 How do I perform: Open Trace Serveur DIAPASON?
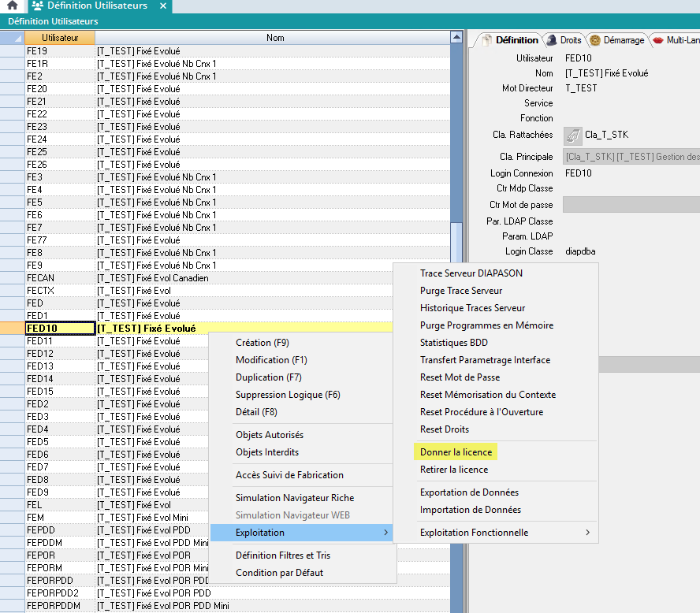pyautogui.click(x=471, y=273)
